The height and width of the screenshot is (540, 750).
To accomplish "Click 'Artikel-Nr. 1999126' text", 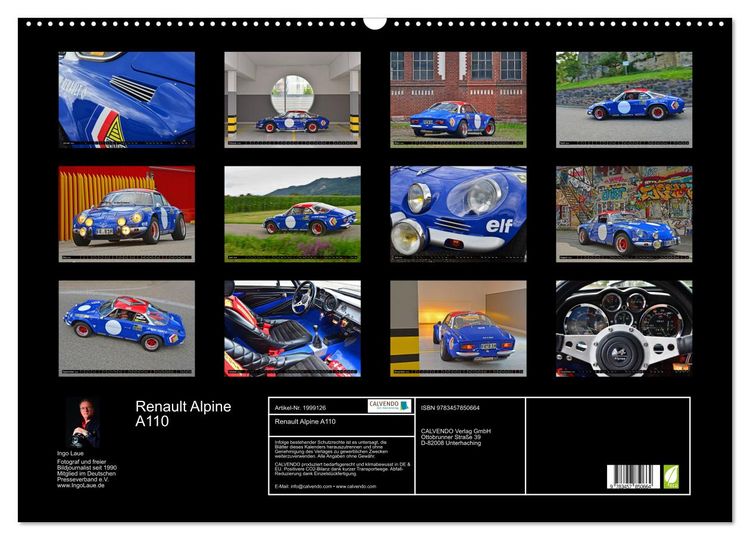I will click(x=300, y=408).
